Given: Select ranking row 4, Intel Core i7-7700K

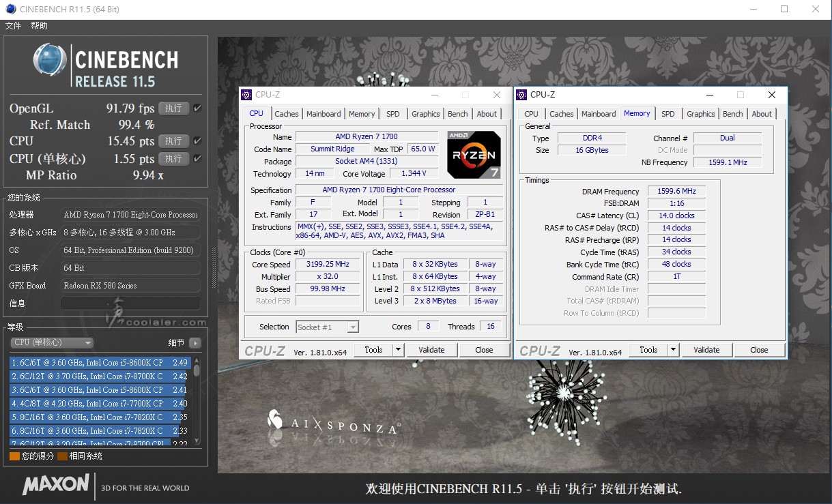Looking at the screenshot, I should click(x=100, y=404).
